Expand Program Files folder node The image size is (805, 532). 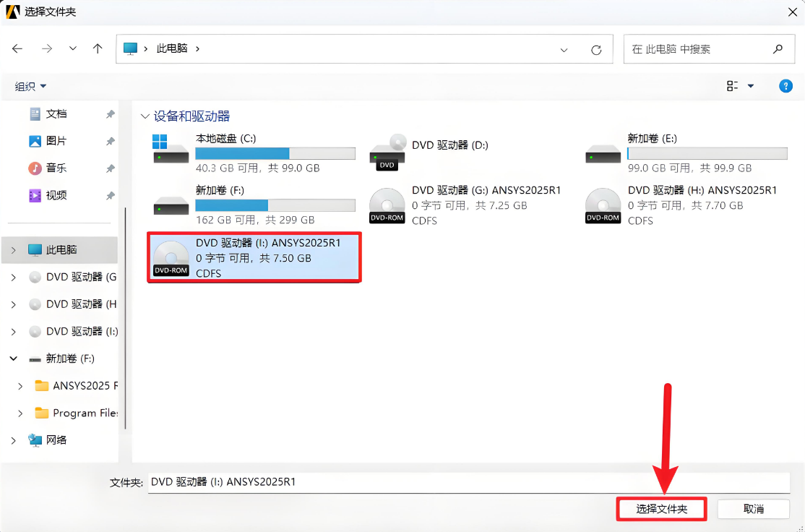point(20,413)
